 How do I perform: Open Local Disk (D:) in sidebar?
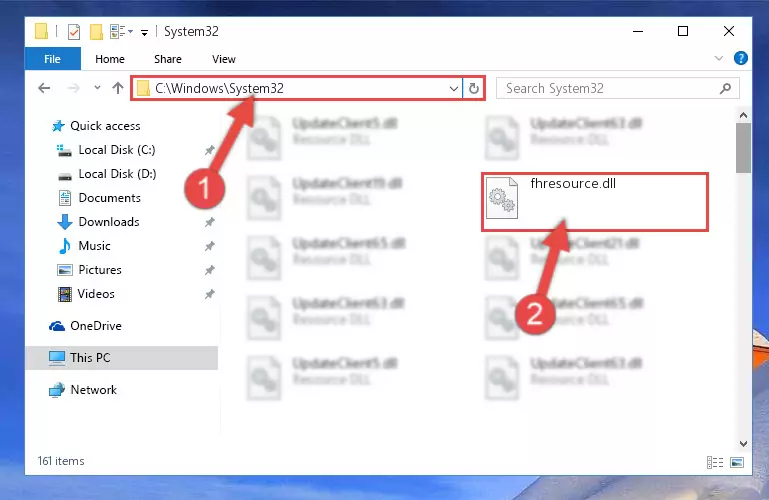point(117,174)
